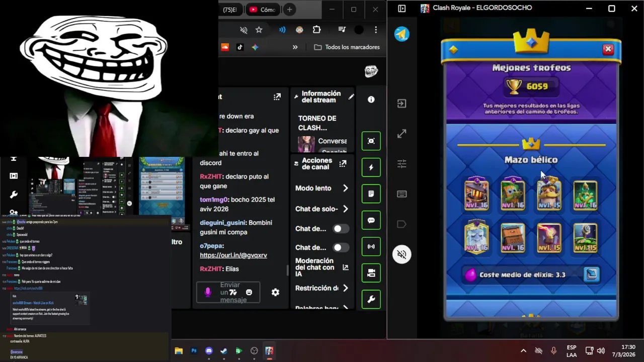The height and width of the screenshot is (362, 644).
Task: Toggle the Chat de... switch above Moderación
Action: click(341, 247)
